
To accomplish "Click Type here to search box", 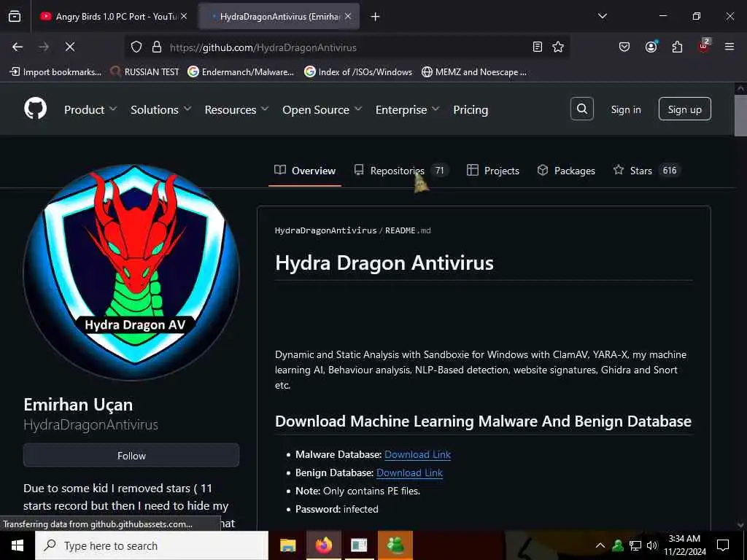I will [x=152, y=545].
